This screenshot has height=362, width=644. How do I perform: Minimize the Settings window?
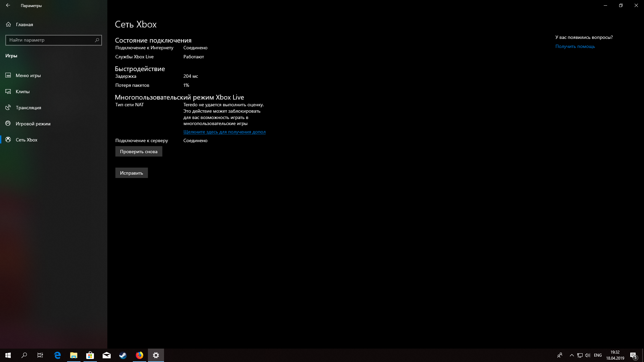point(605,5)
